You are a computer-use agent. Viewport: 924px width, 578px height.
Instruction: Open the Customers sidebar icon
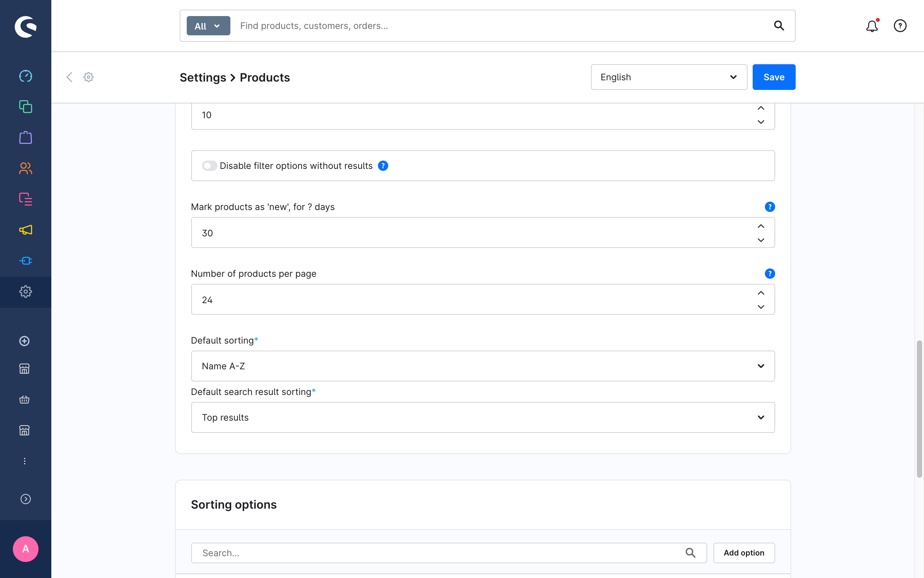[x=26, y=168]
